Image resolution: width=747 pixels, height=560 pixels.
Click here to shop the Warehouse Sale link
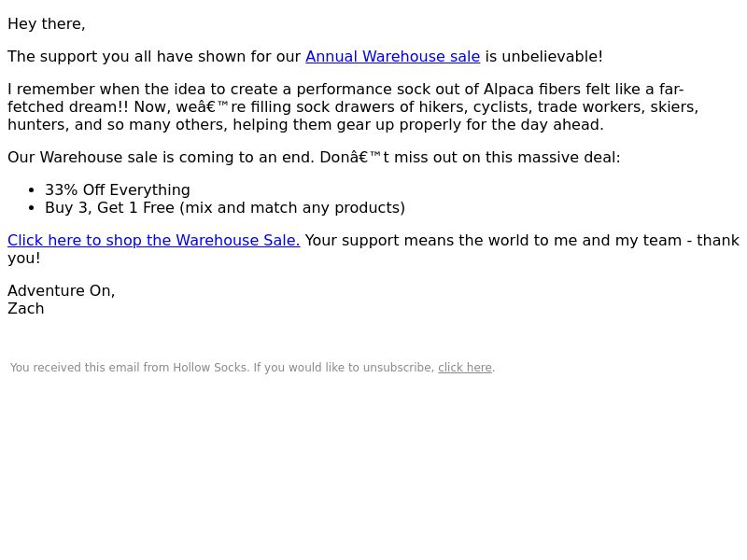(154, 241)
